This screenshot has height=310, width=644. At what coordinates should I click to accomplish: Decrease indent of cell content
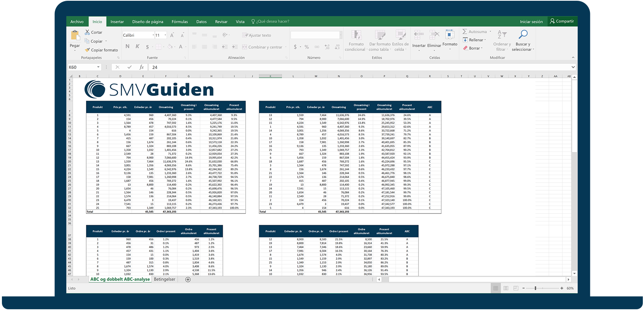tap(224, 47)
